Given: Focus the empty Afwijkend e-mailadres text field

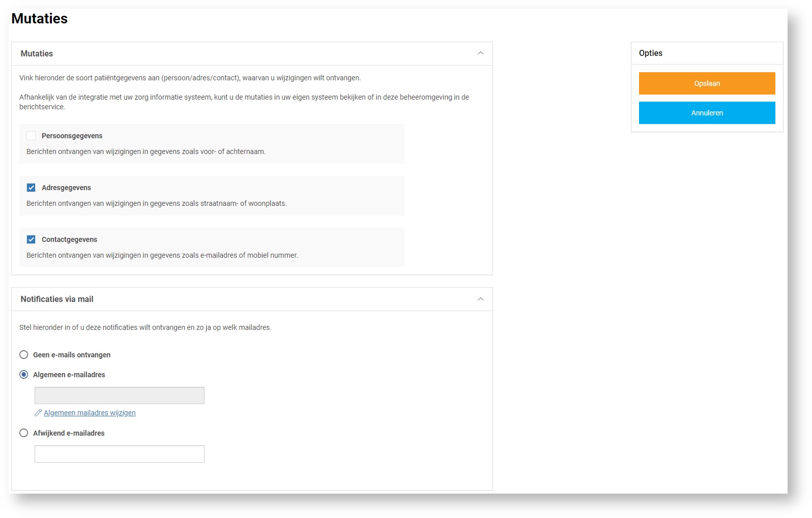Looking at the screenshot, I should tap(120, 454).
